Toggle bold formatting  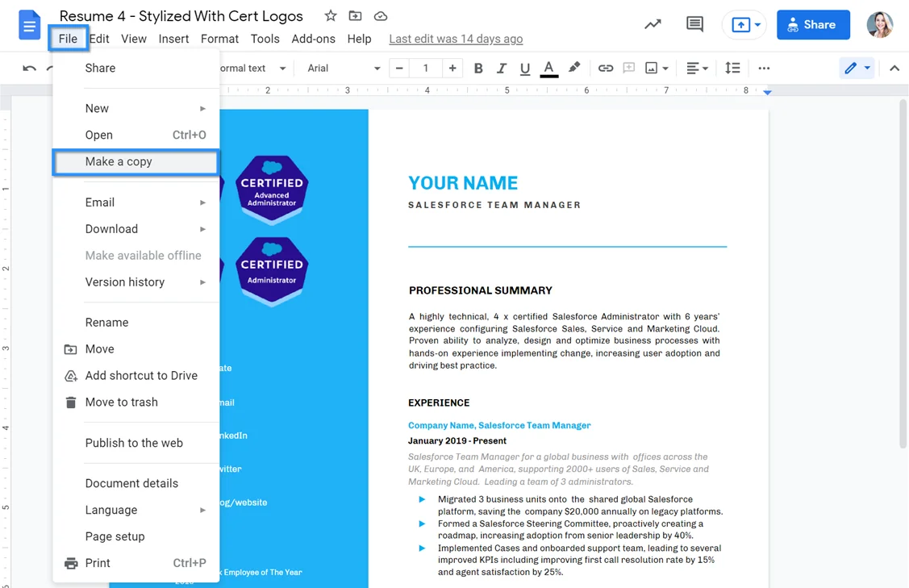[x=478, y=69]
